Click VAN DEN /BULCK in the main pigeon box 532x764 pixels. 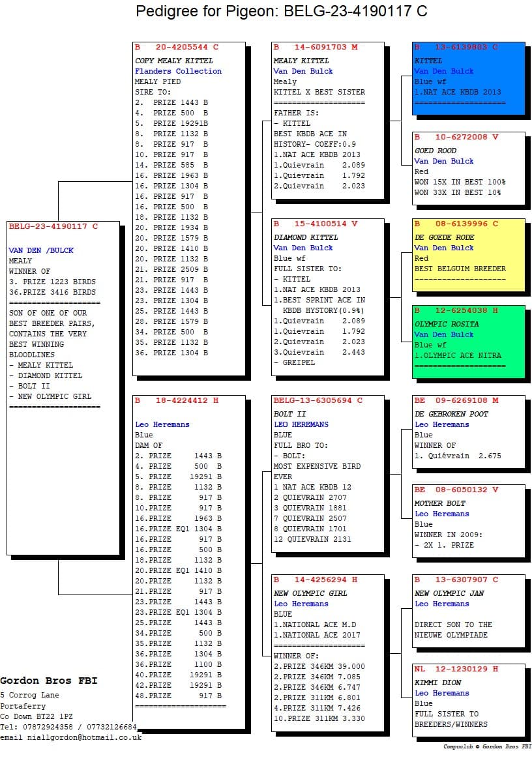pyautogui.click(x=41, y=250)
